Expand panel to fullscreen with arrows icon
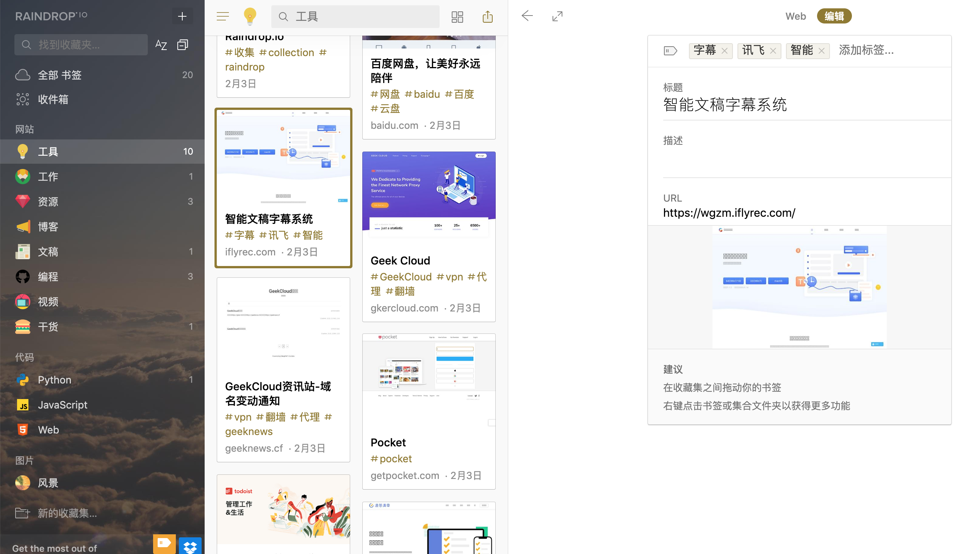Viewport: 980px width, 554px height. coord(558,16)
